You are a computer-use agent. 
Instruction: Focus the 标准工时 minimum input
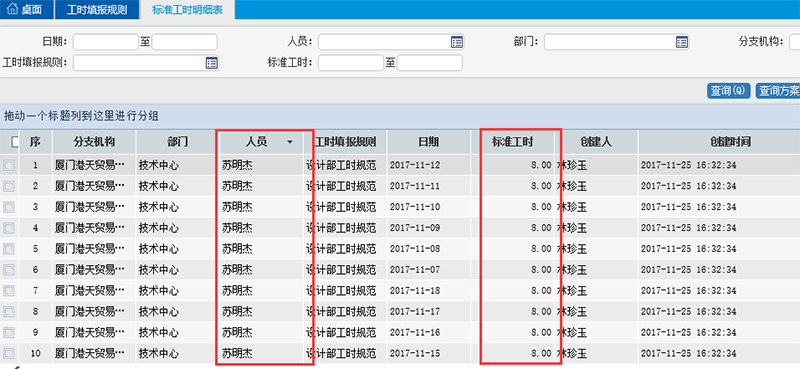click(x=351, y=63)
